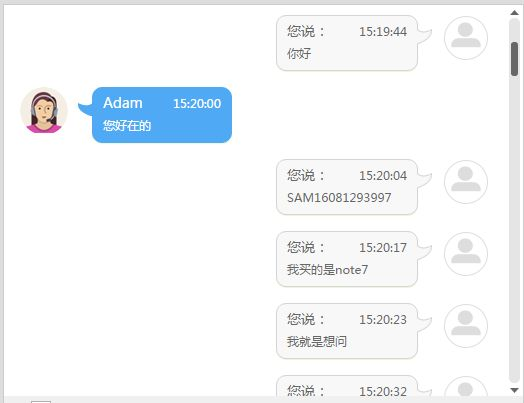Click partially visible avatar beside 15:20:32 message

tap(466, 387)
